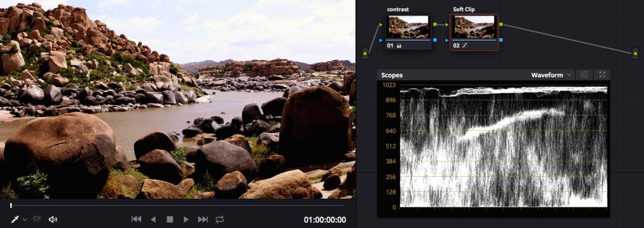Click the node graph output dot
Viewport: 644px width, 228px height.
(636, 53)
